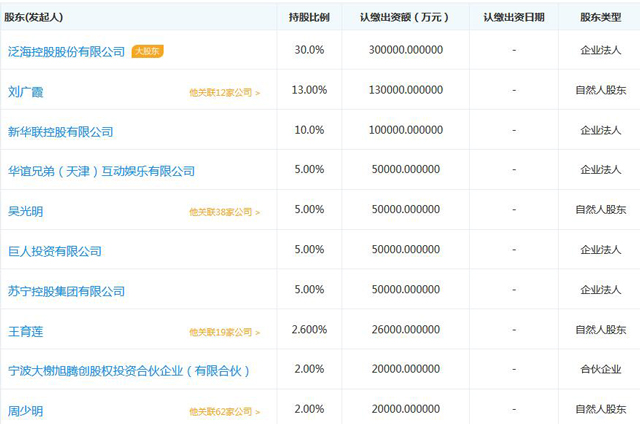This screenshot has width=640, height=424.
Task: Select 合伙企业 shareholder type cell
Action: [600, 369]
